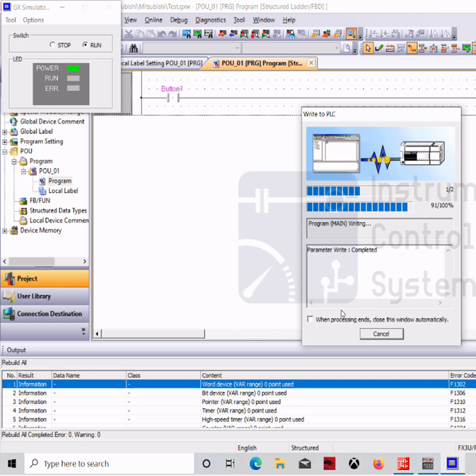Switch to Local Label Setting POU_01 tab
Viewport: 476px width, 476px height.
click(x=161, y=63)
